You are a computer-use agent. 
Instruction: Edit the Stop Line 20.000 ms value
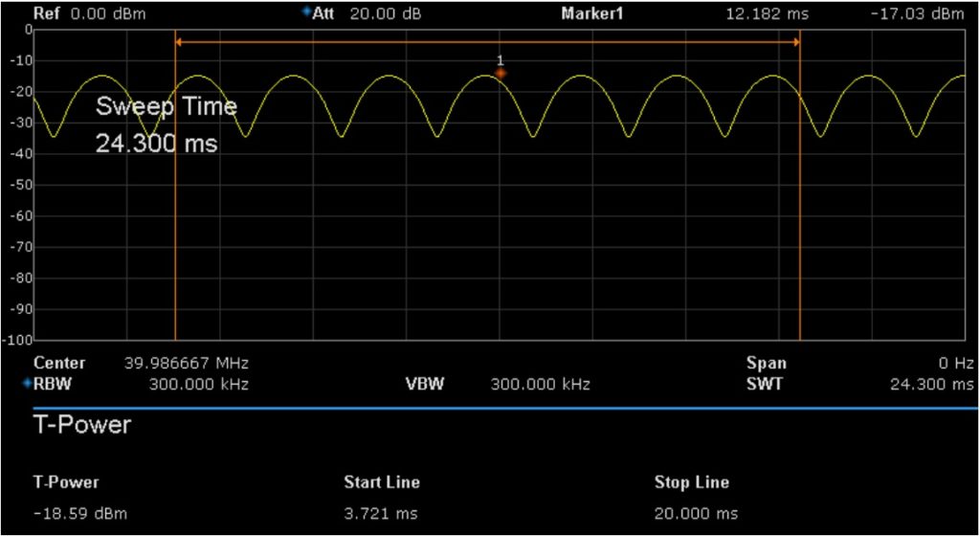tap(696, 514)
